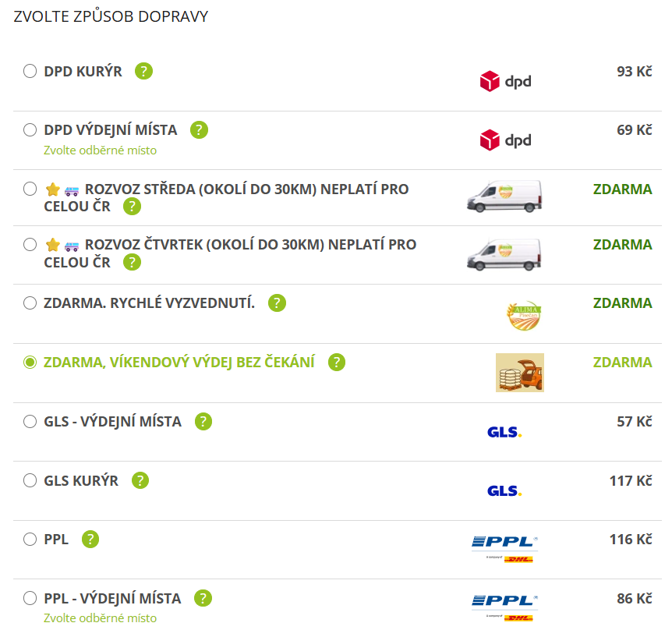Select the DPD Kurýr radio button
Image resolution: width=672 pixels, height=630 pixels.
point(30,72)
